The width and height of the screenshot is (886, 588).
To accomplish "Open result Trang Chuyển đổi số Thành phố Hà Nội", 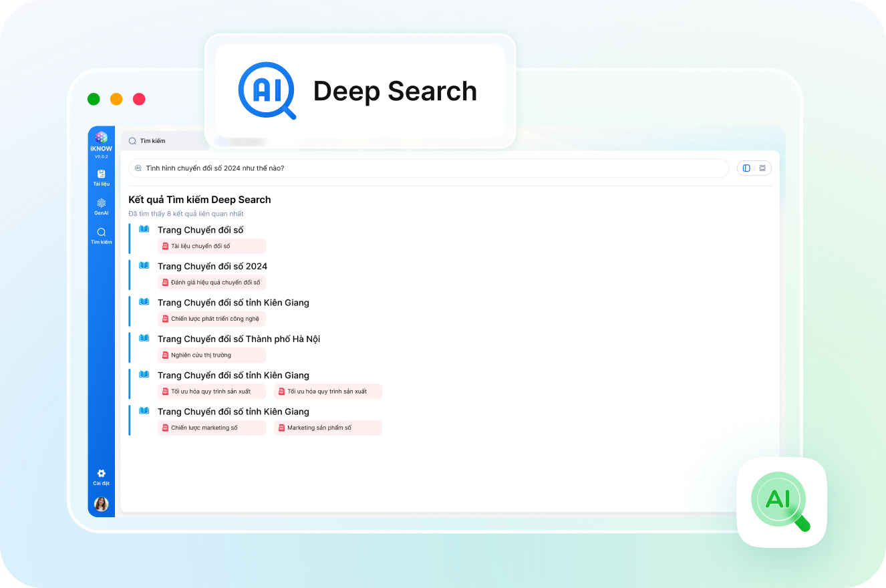I will coord(239,339).
